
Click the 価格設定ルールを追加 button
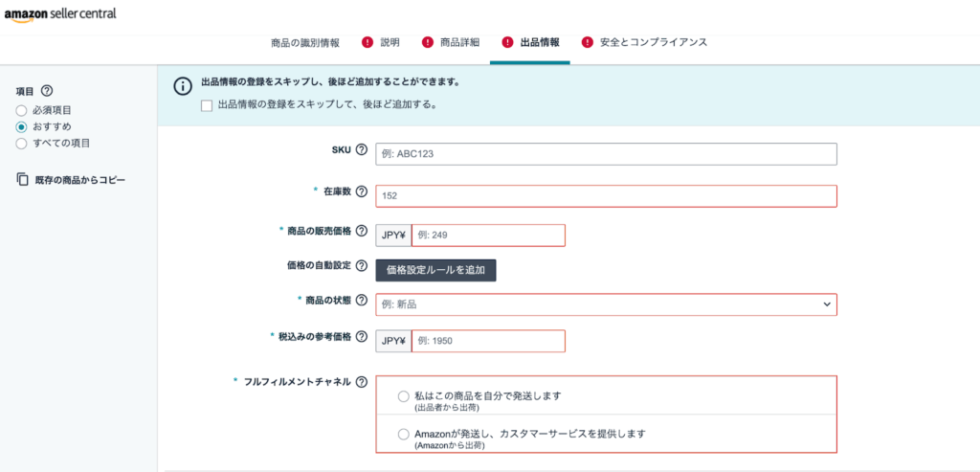click(x=435, y=270)
